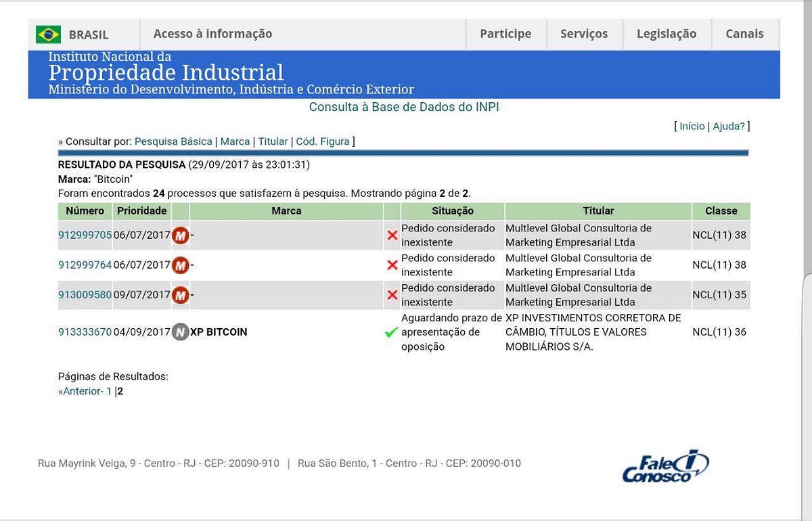
Task: Click the Prioridade column header
Action: pyautogui.click(x=142, y=211)
